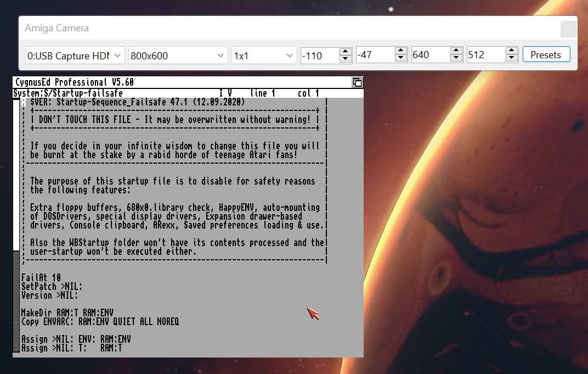This screenshot has width=588, height=374.
Task: Click the "The purpose of this startup file" line
Action: pos(172,181)
